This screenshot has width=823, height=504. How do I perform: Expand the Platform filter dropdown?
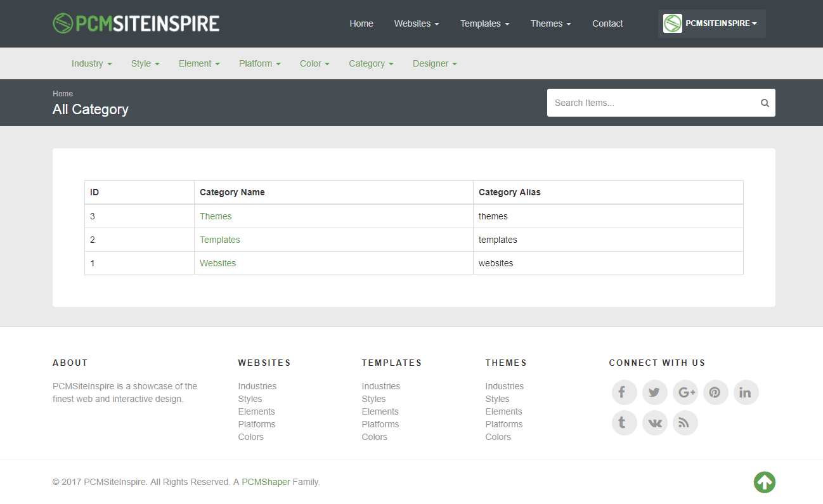point(259,63)
